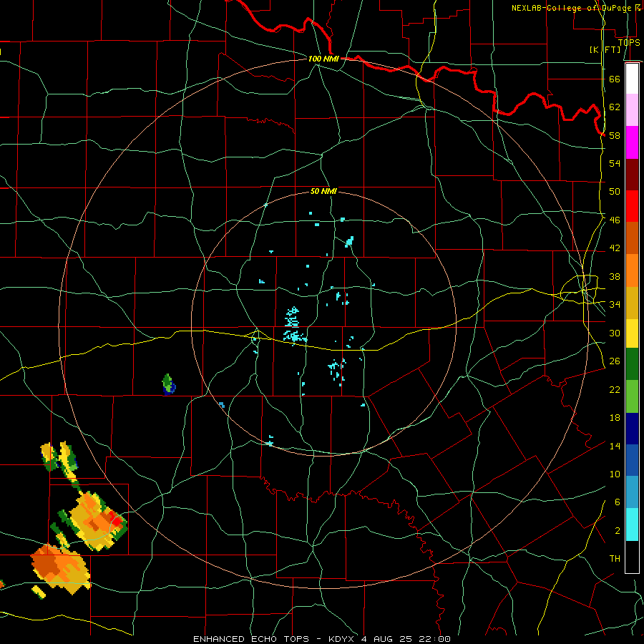Click the "62" legend value
The height and width of the screenshot is (644, 644).
click(x=615, y=107)
